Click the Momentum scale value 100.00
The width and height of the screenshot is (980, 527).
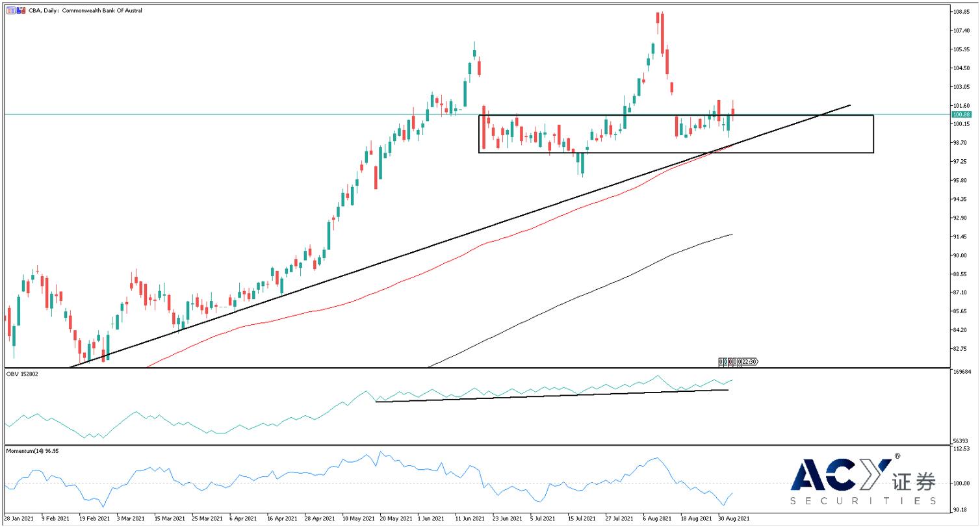(961, 483)
